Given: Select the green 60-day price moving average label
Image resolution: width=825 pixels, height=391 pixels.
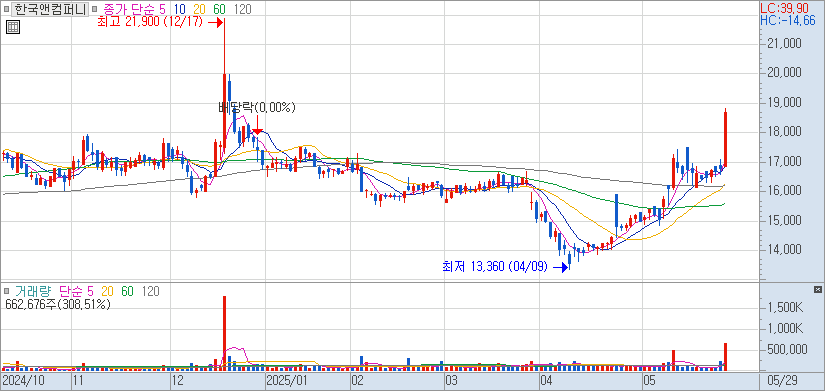Looking at the screenshot, I should click(220, 9).
